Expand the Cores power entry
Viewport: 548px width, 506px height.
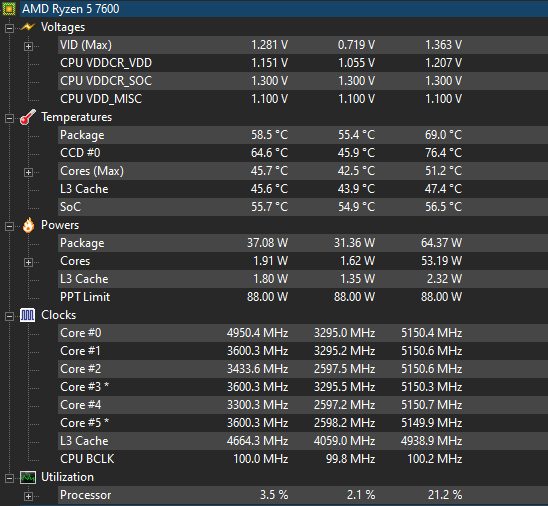[x=28, y=262]
